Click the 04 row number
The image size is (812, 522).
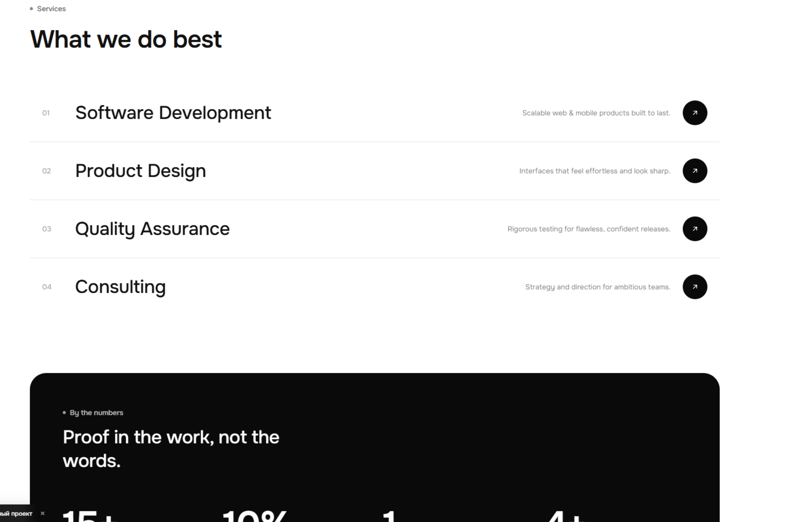click(47, 287)
